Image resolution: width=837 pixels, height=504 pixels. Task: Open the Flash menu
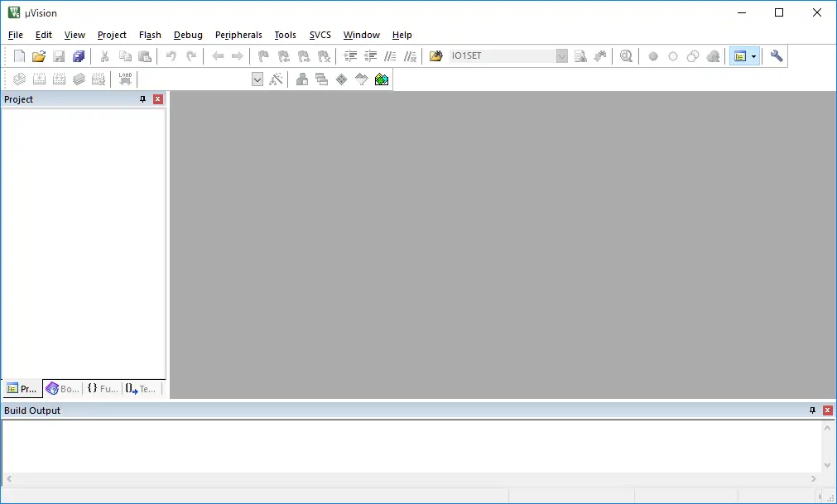coord(150,35)
